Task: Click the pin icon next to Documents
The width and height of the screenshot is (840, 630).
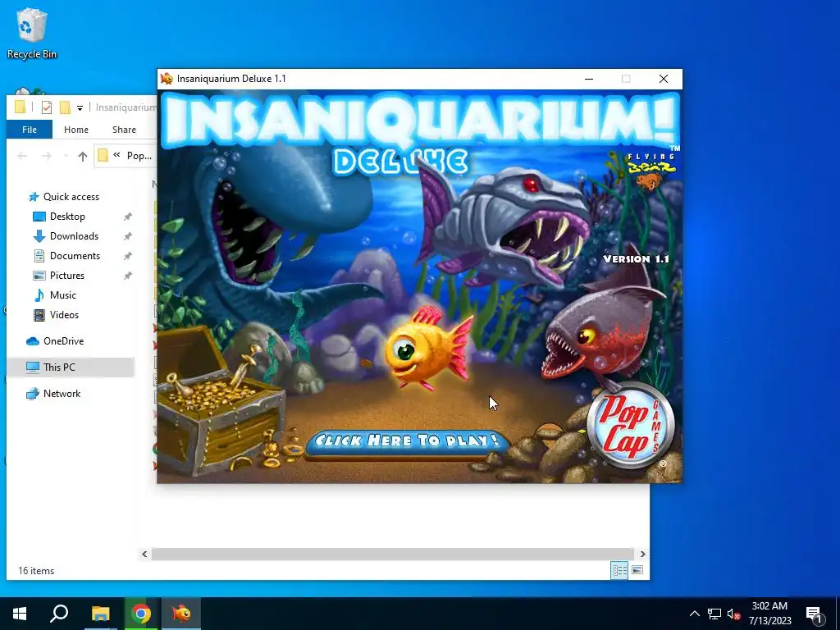Action: click(127, 256)
